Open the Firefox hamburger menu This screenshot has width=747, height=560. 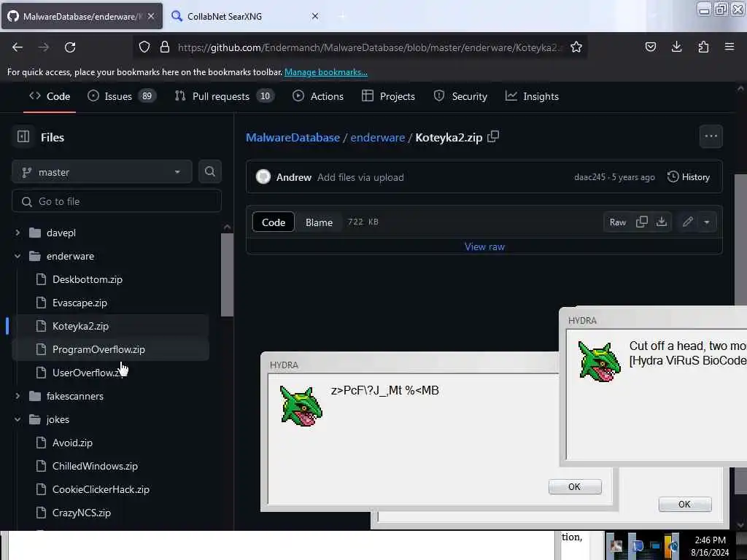click(729, 47)
